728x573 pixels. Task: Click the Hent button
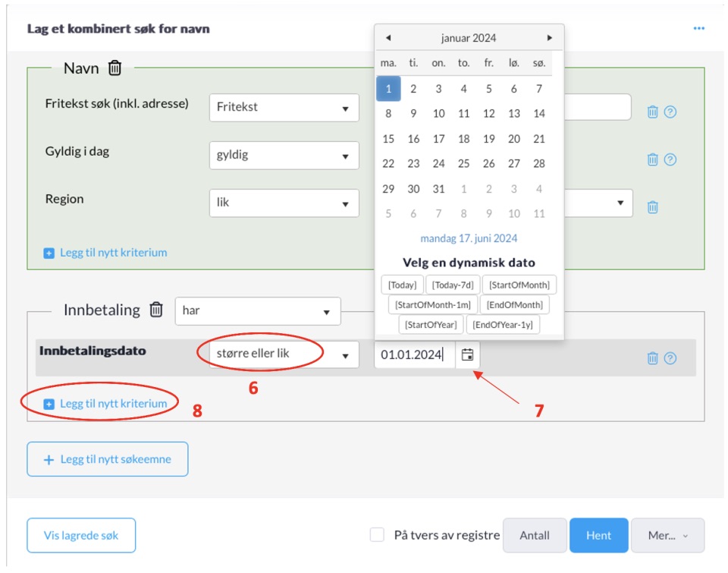point(598,535)
